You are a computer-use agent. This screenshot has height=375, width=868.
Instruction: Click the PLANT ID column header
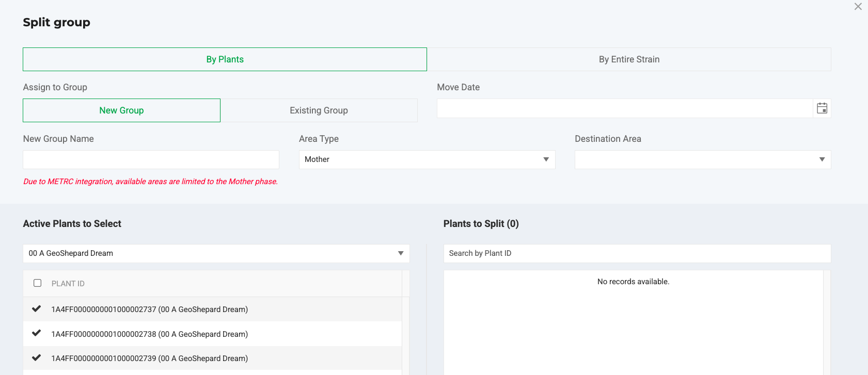(x=68, y=284)
